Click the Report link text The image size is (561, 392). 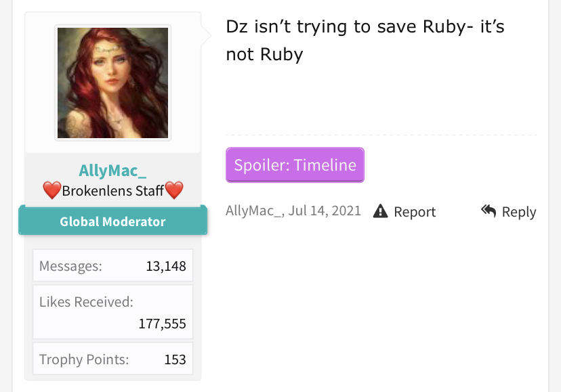415,212
